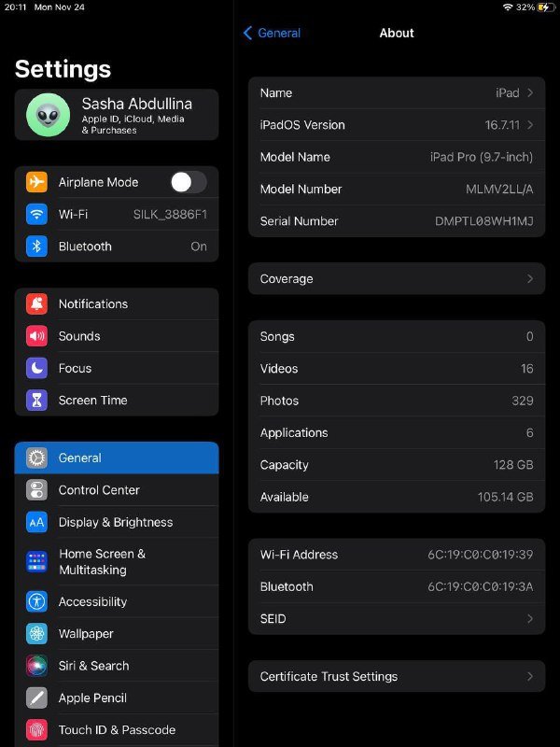This screenshot has height=747, width=560.
Task: Open Name row chevron showing iPad
Action: pos(530,92)
